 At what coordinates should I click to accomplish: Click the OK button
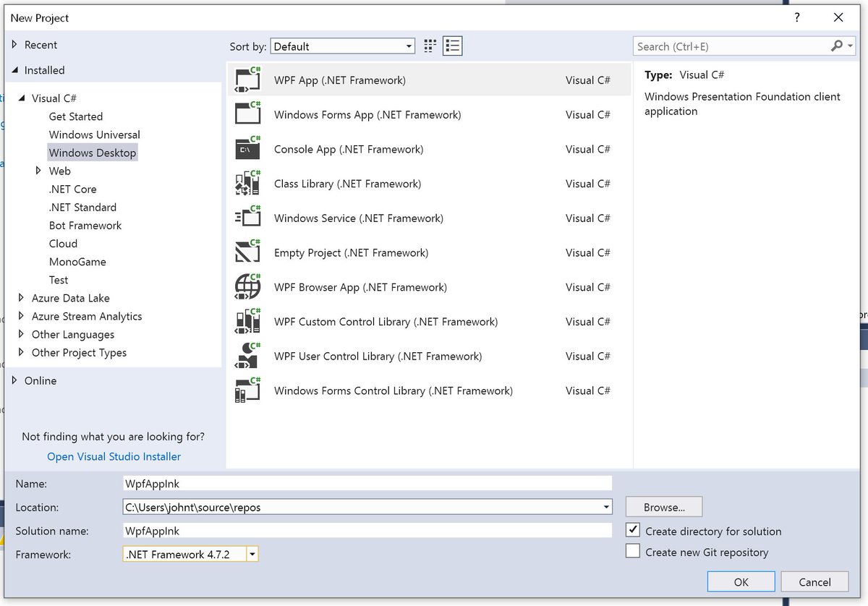741,581
